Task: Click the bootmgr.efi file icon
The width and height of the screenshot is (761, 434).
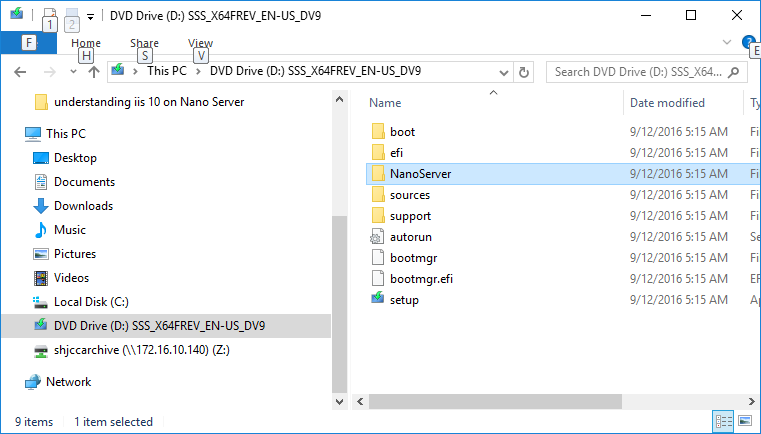Action: (x=378, y=279)
